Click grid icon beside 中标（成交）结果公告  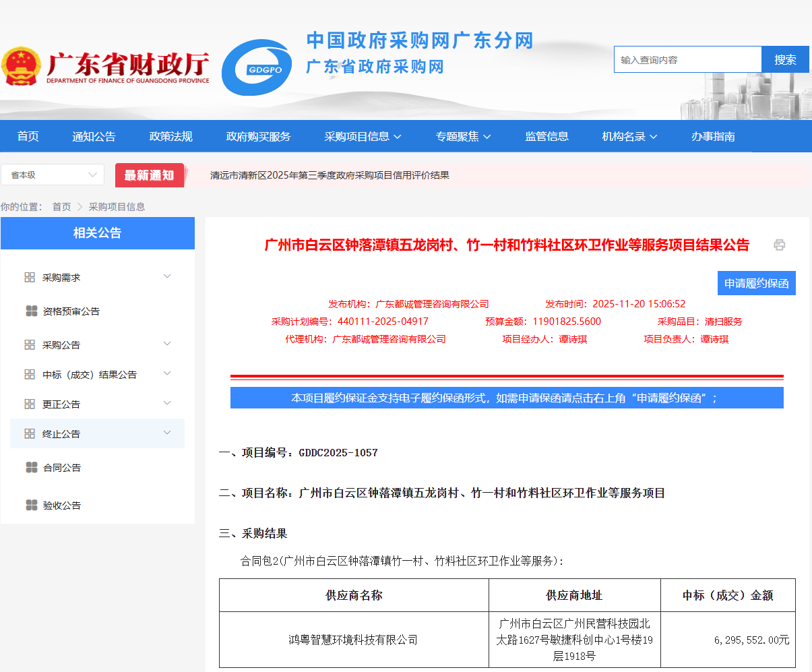pos(30,374)
